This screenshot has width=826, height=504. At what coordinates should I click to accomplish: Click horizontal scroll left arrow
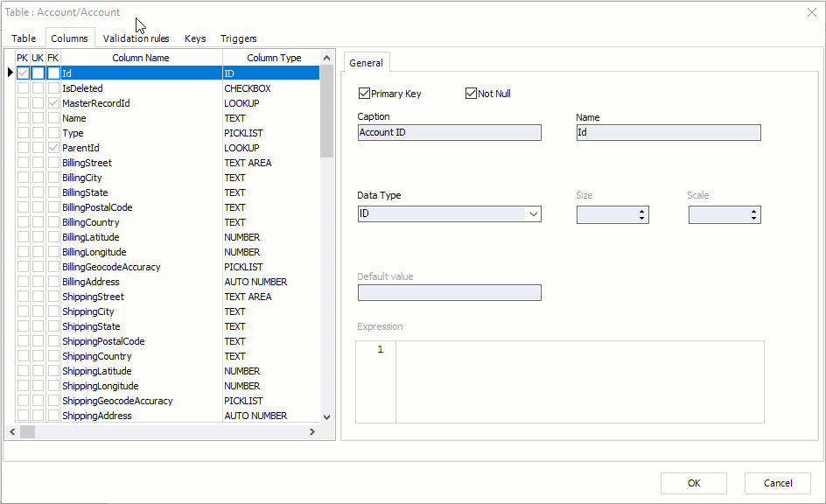[12, 432]
